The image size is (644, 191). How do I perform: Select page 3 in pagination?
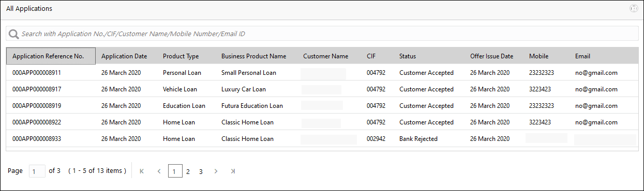(201, 171)
